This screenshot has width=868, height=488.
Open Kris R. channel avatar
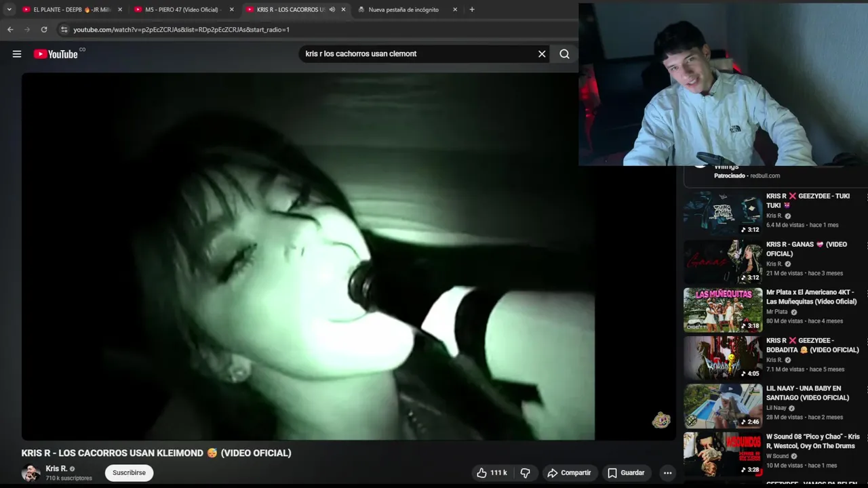31,473
